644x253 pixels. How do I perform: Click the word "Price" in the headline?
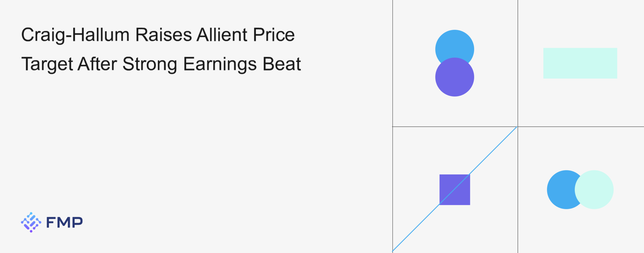(x=274, y=35)
